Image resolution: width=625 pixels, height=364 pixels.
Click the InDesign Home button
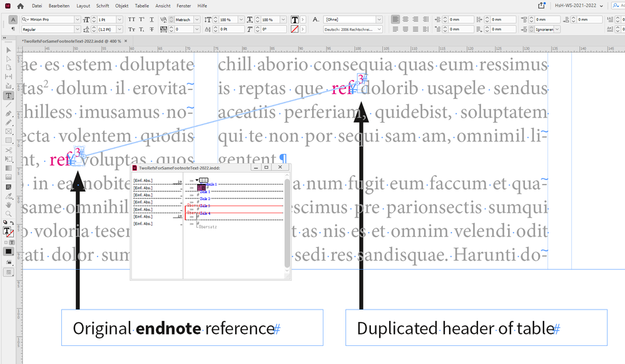(20, 6)
